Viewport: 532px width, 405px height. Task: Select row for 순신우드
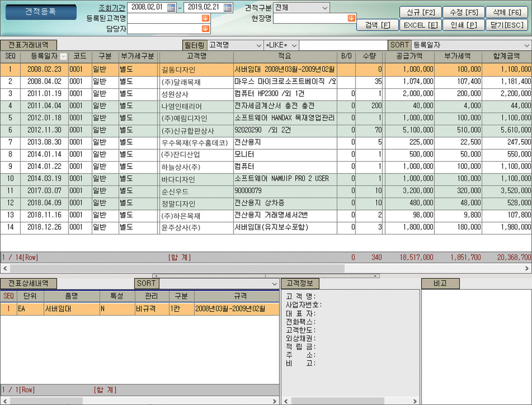(x=266, y=191)
